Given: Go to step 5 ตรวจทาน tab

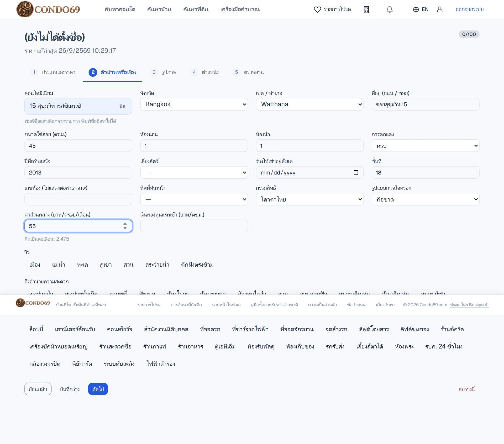Looking at the screenshot, I should 248,72.
